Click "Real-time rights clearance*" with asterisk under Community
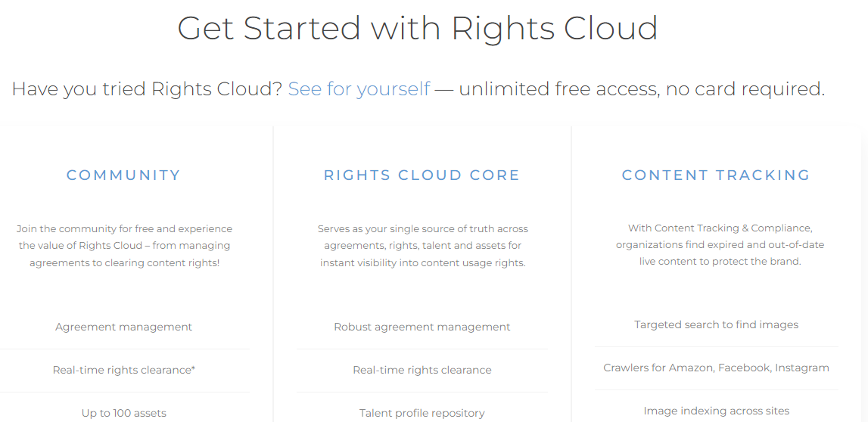The width and height of the screenshot is (868, 422). (123, 371)
